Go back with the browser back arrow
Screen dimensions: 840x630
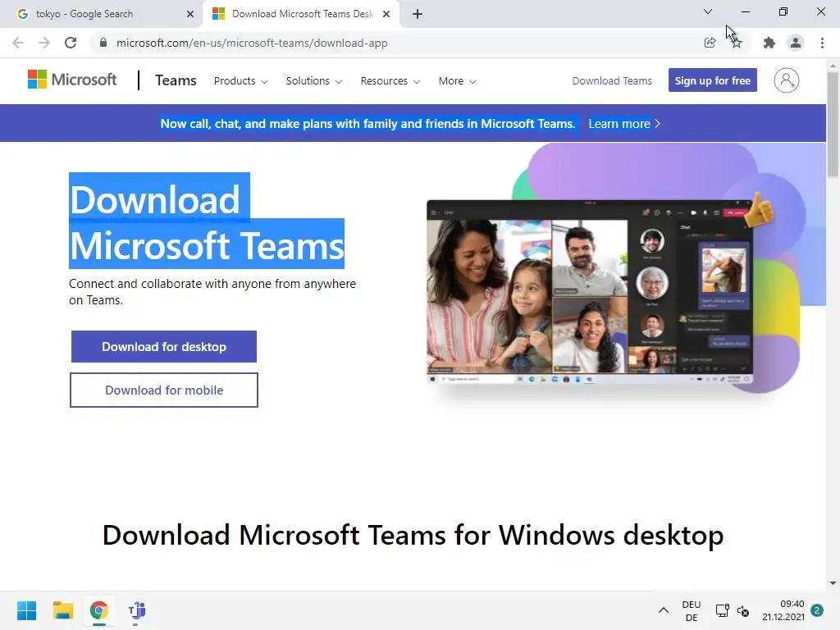pyautogui.click(x=18, y=43)
